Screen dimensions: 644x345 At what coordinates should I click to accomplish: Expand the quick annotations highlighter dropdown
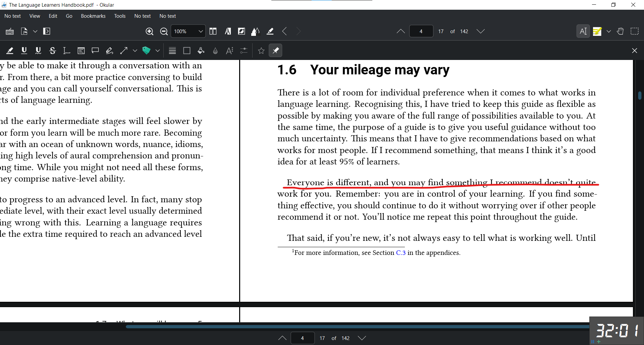[609, 31]
